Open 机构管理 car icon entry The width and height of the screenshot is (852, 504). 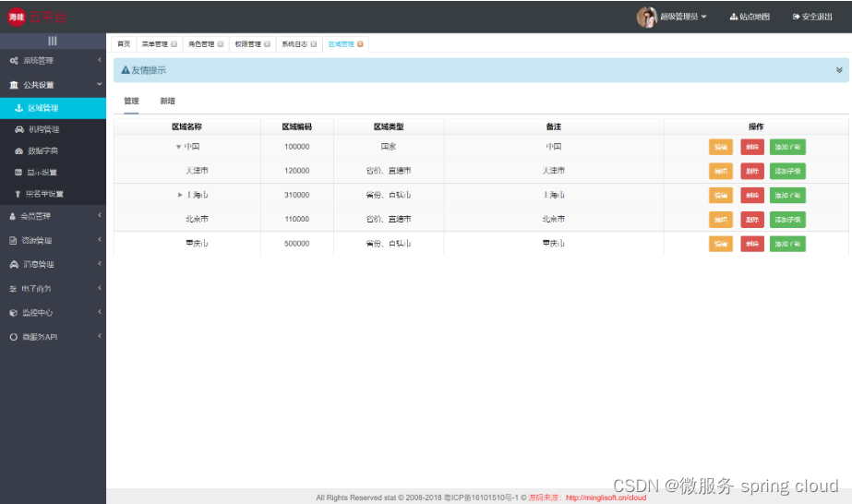coord(19,129)
